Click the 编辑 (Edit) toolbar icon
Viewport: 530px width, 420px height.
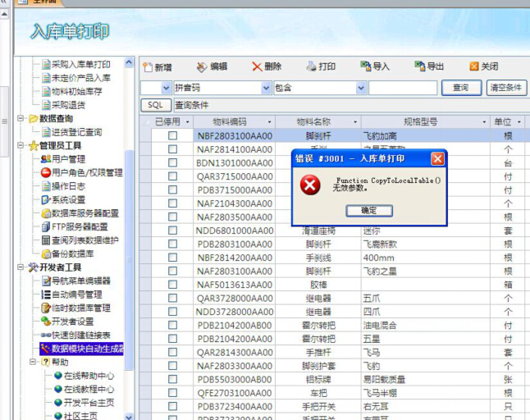(202, 67)
